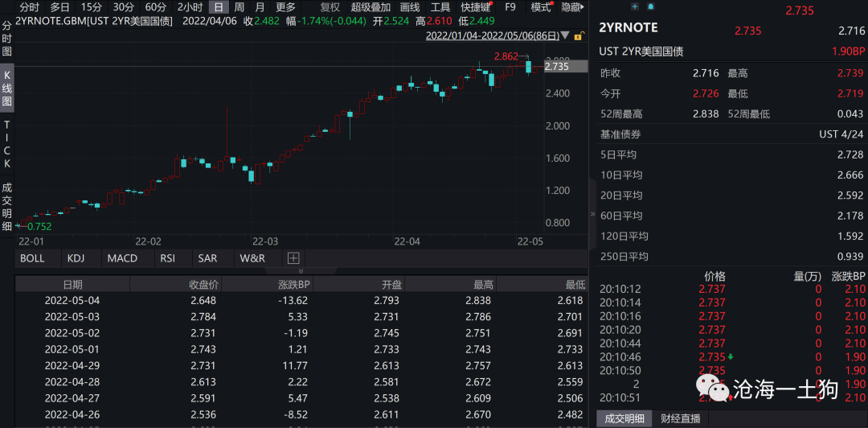Image resolution: width=868 pixels, height=428 pixels.
Task: Select the TICK side view
Action: pyautogui.click(x=7, y=143)
